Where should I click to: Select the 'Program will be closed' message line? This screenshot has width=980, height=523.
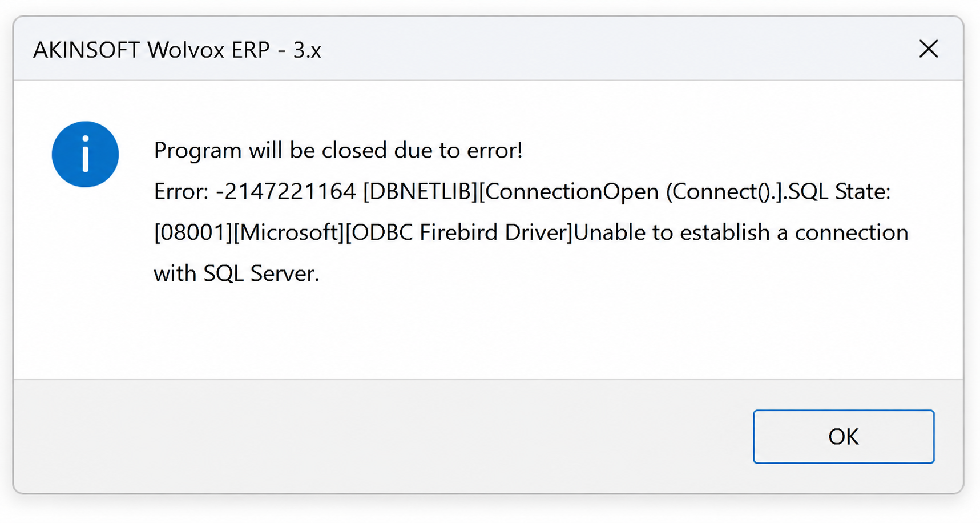[338, 150]
